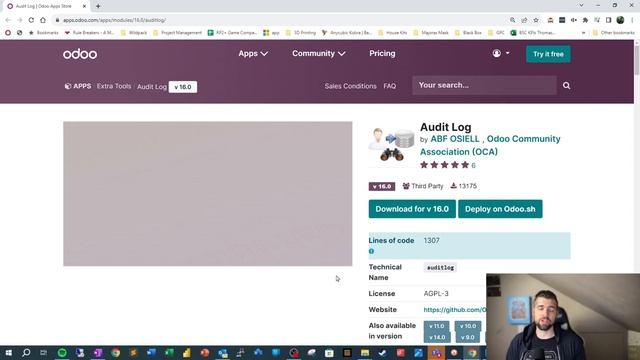
Task: Open the Windows Start menu
Action: pos(8,353)
